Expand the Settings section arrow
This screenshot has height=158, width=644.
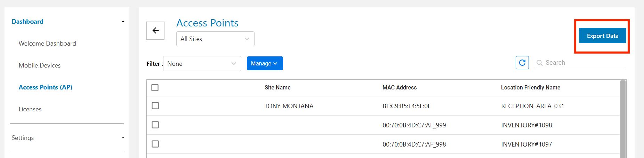(x=123, y=137)
